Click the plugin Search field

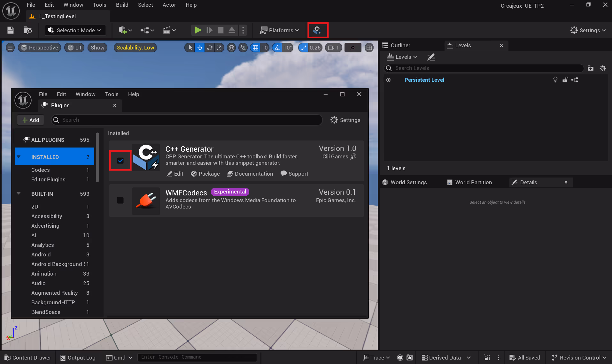(x=187, y=120)
